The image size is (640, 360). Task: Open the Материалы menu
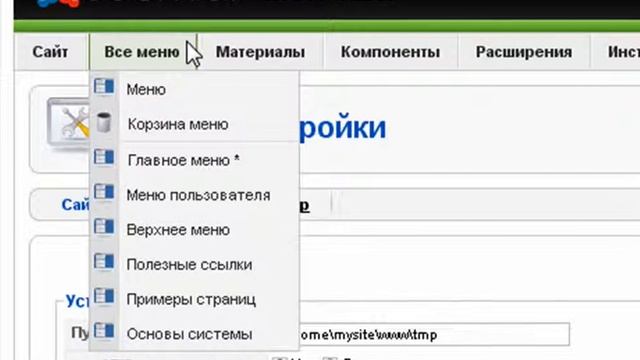pyautogui.click(x=260, y=52)
